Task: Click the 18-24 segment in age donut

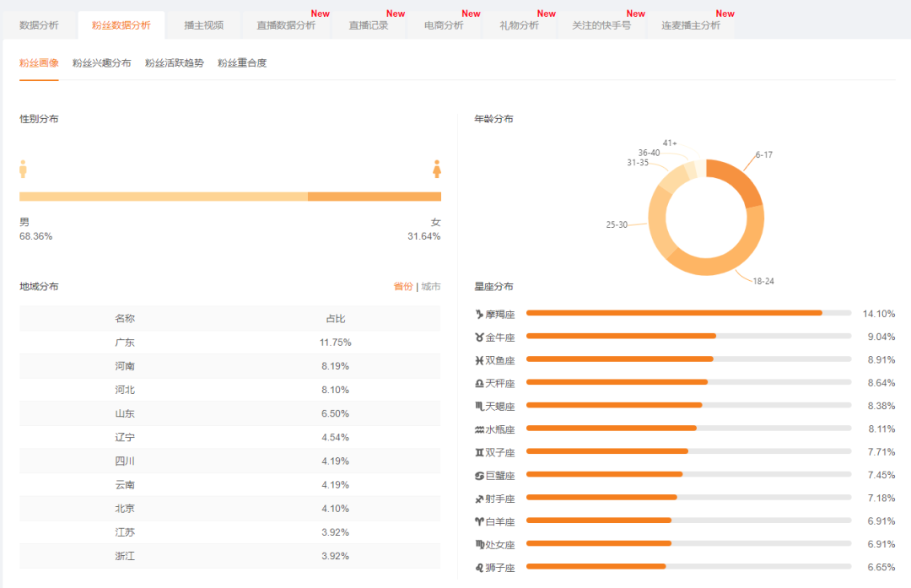Action: pyautogui.click(x=719, y=261)
